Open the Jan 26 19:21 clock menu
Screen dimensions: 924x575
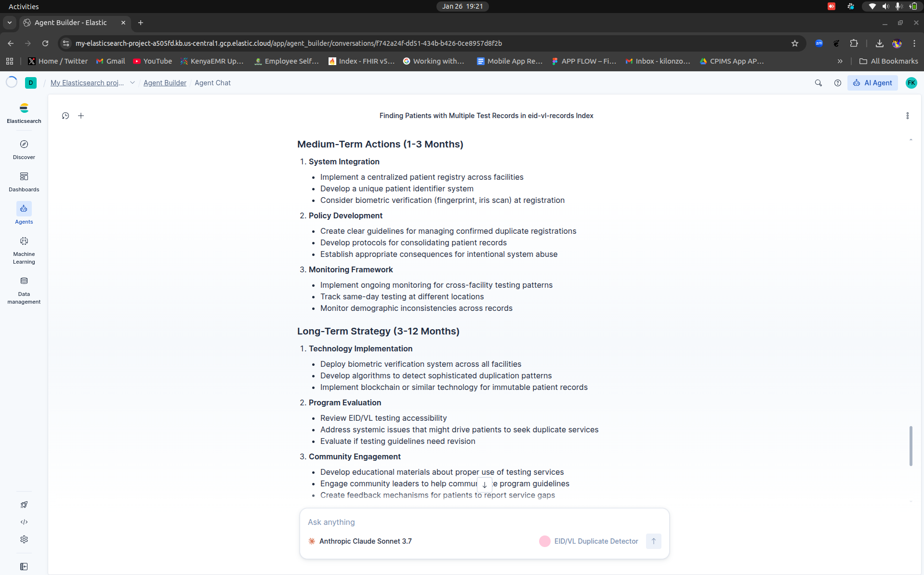(x=462, y=6)
